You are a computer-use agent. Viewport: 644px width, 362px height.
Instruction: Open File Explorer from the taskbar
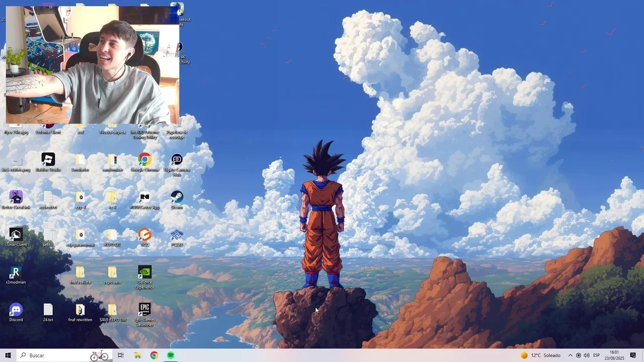[137, 355]
